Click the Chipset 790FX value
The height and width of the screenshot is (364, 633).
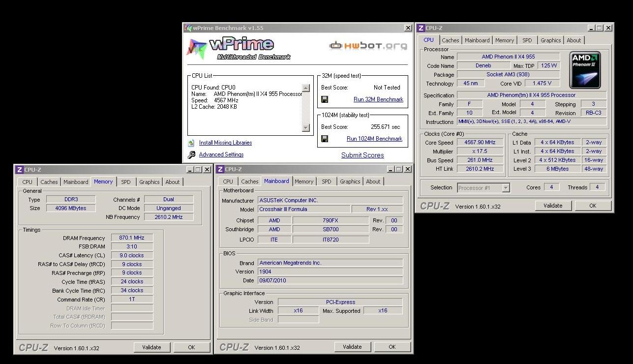[331, 220]
